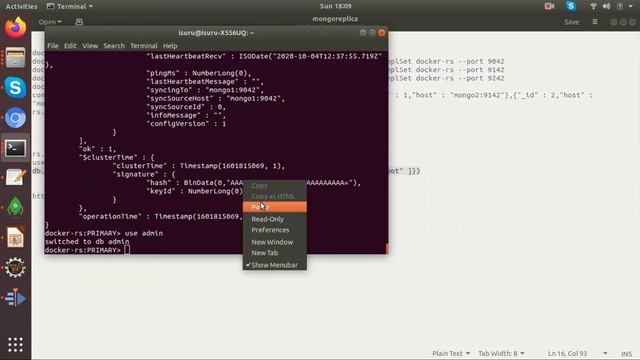This screenshot has height=360, width=640.
Task: Open Firefox from the dock
Action: pos(15,27)
